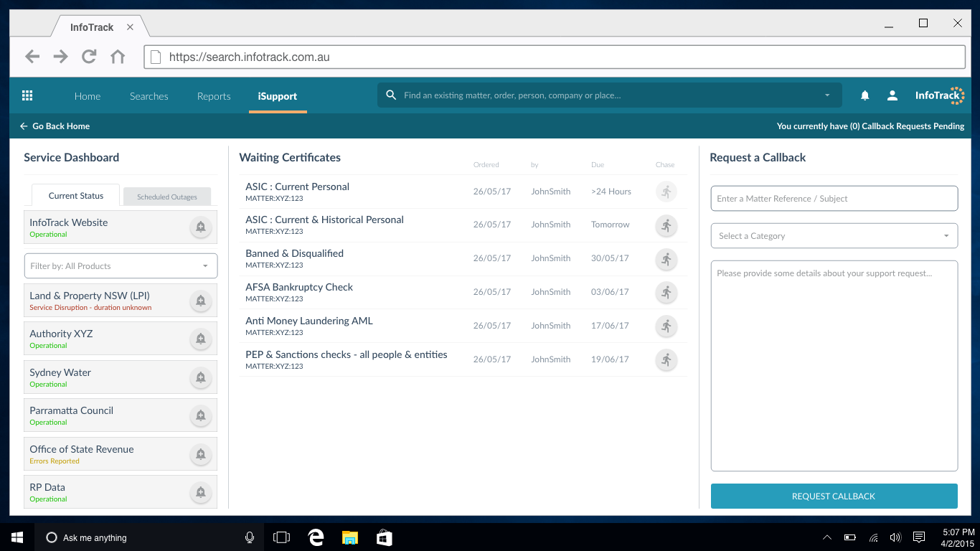Image resolution: width=980 pixels, height=551 pixels.
Task: Open the taskbar clock showing 5:07 PM
Action: click(x=958, y=537)
